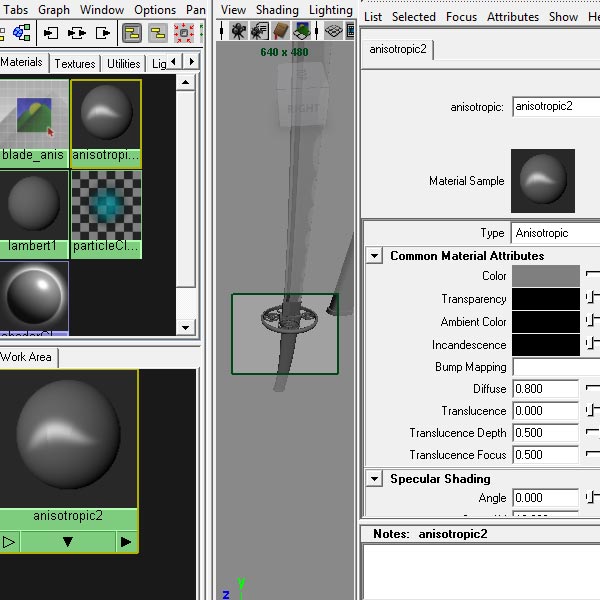Open the material Type dropdown showing Anisotropic
The width and height of the screenshot is (600, 600).
pyautogui.click(x=556, y=233)
